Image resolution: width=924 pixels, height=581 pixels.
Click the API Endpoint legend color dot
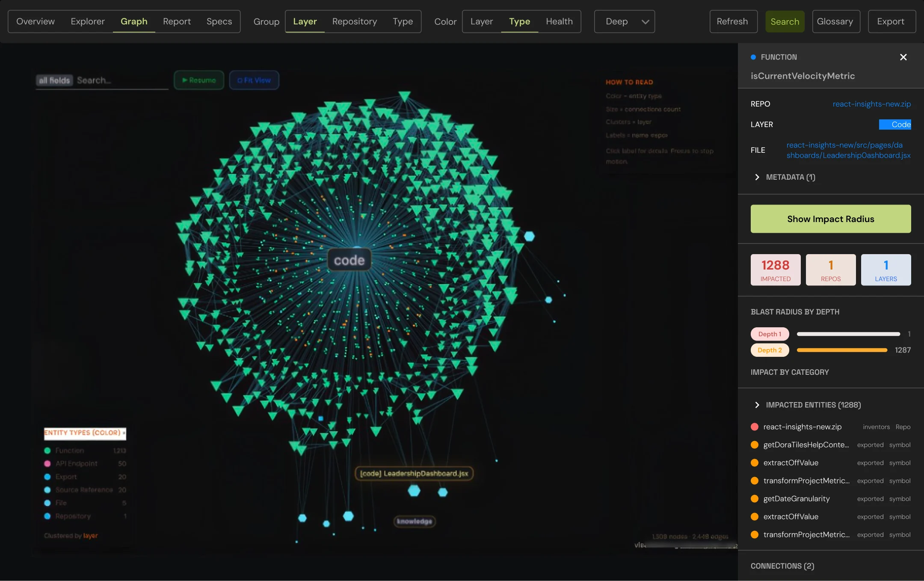47,464
